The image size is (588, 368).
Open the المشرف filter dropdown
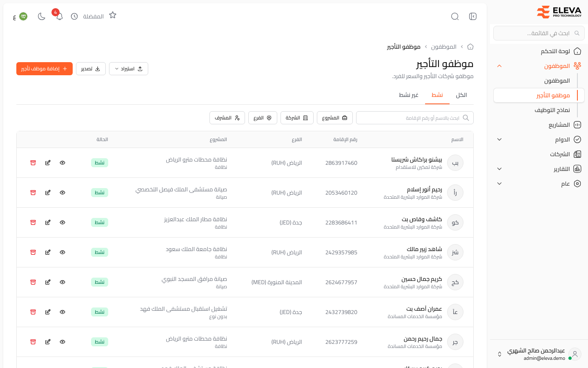[x=227, y=118]
